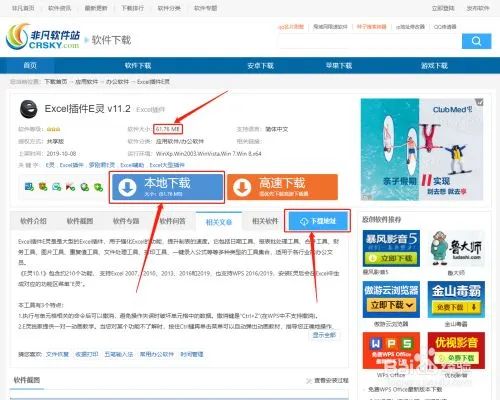Click the blue search magnifier button
This screenshot has height=400, width=500.
(x=476, y=41)
